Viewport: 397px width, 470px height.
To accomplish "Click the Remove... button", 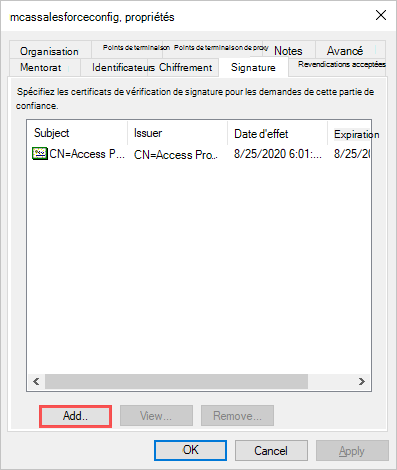I will coord(237,416).
